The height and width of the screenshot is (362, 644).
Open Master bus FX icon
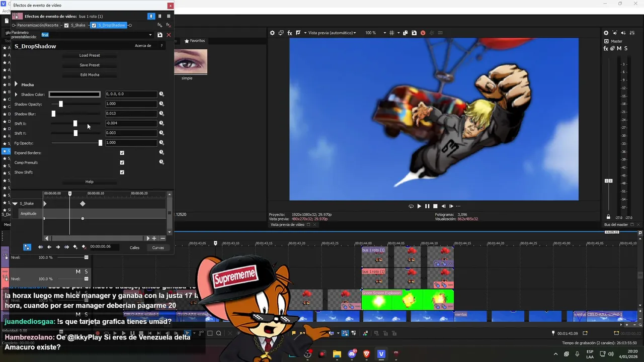(x=606, y=48)
